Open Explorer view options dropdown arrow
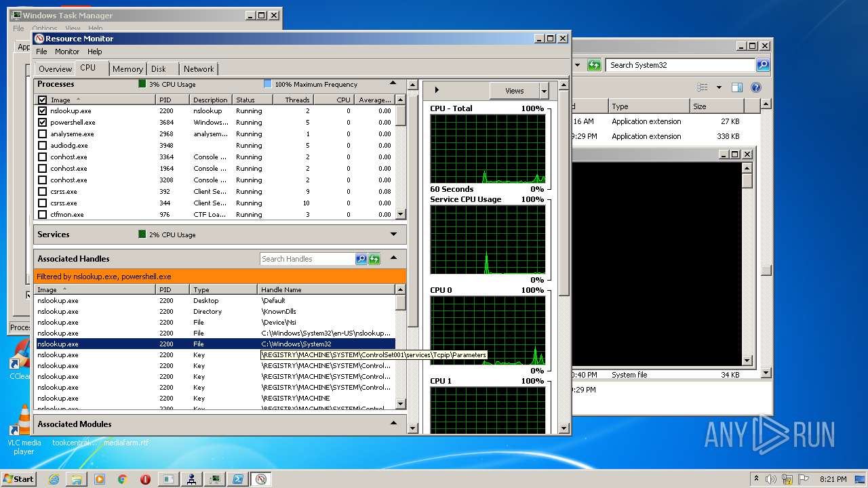This screenshot has height=488, width=868. [x=719, y=87]
